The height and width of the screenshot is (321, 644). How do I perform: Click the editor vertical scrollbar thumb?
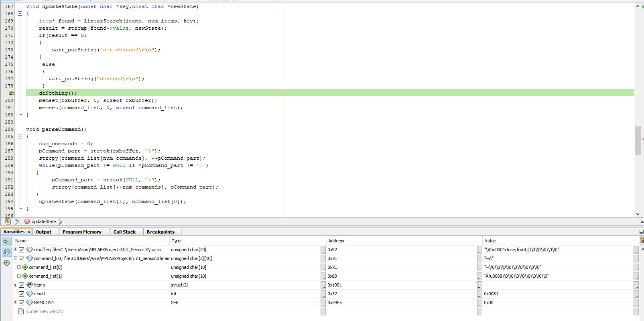point(638,140)
